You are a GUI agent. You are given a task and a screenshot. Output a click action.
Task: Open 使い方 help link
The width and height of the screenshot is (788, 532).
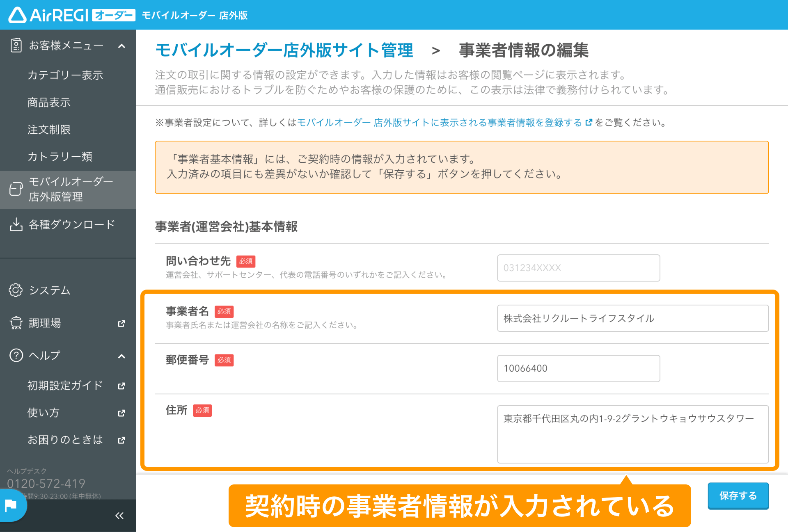[x=44, y=412]
